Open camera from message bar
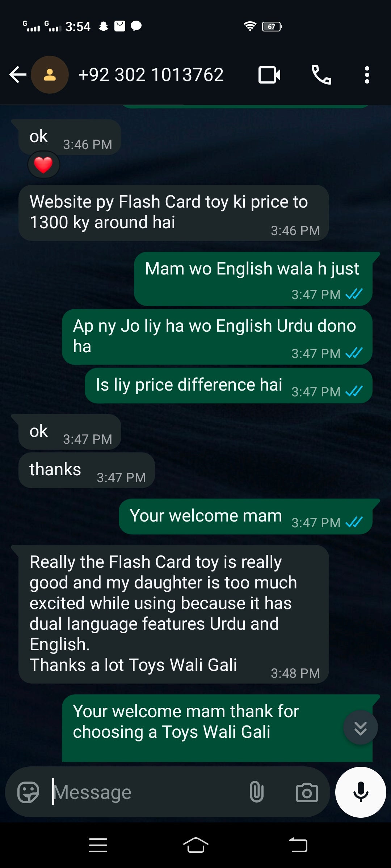Image resolution: width=391 pixels, height=868 pixels. point(307,792)
